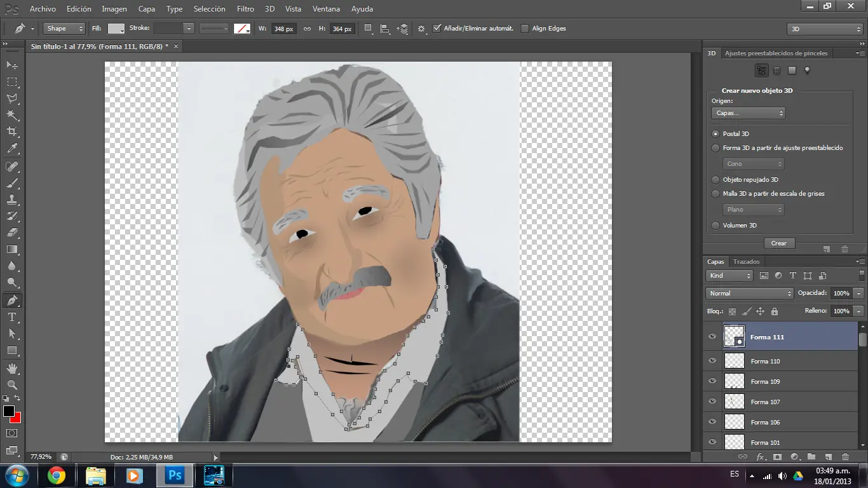
Task: Select the Path Selection tool
Action: (x=12, y=334)
